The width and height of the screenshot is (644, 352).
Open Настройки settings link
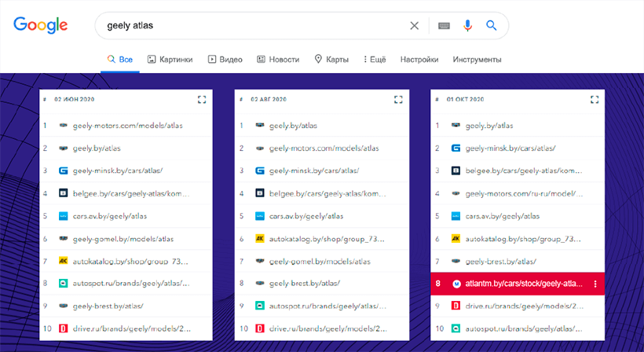click(419, 60)
